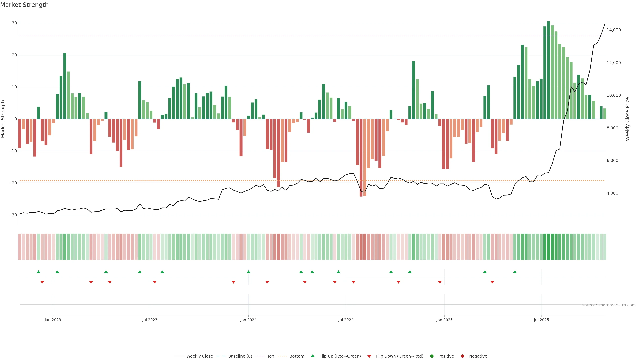The width and height of the screenshot is (644, 362).
Task: Click the rightmost red flip-down triangle marker
Action: [492, 282]
